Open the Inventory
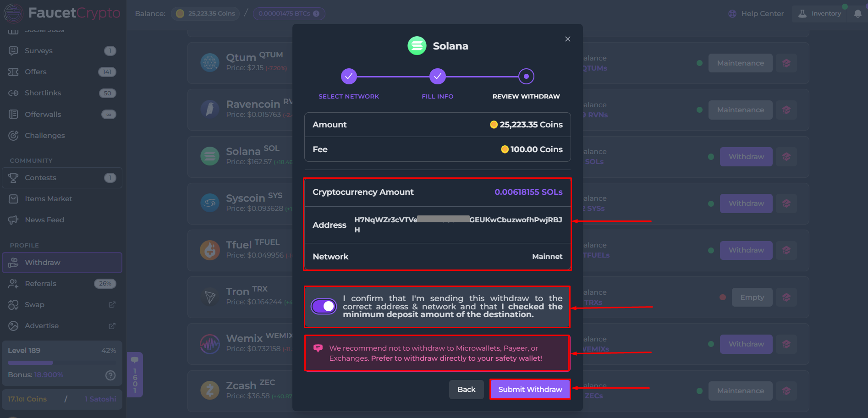 [x=819, y=14]
